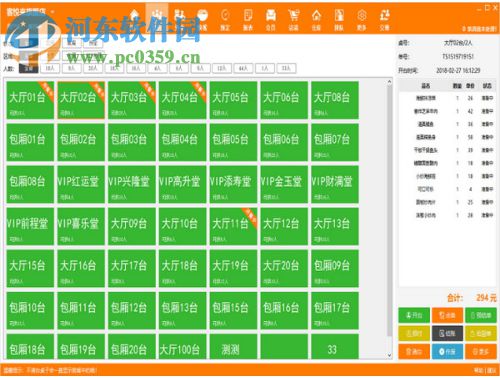Click the blue 作废 void button
The height and width of the screenshot is (378, 500).
click(447, 351)
